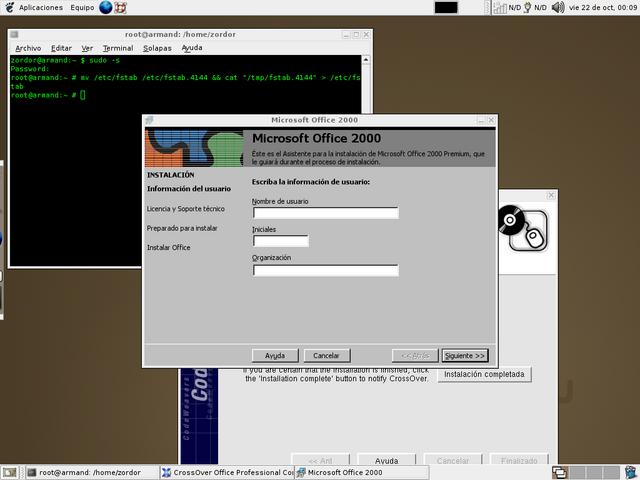Click the Instalación completada button
The image size is (640, 480).
tap(484, 374)
